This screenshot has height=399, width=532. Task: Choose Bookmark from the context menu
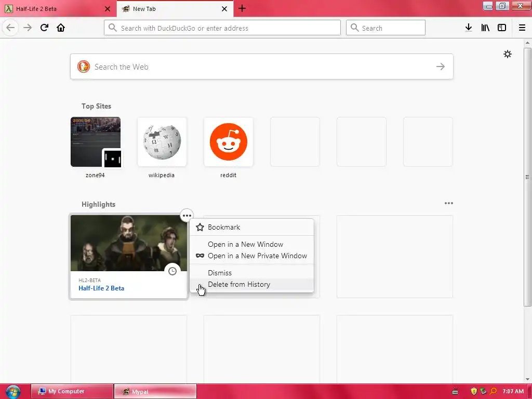251,227
